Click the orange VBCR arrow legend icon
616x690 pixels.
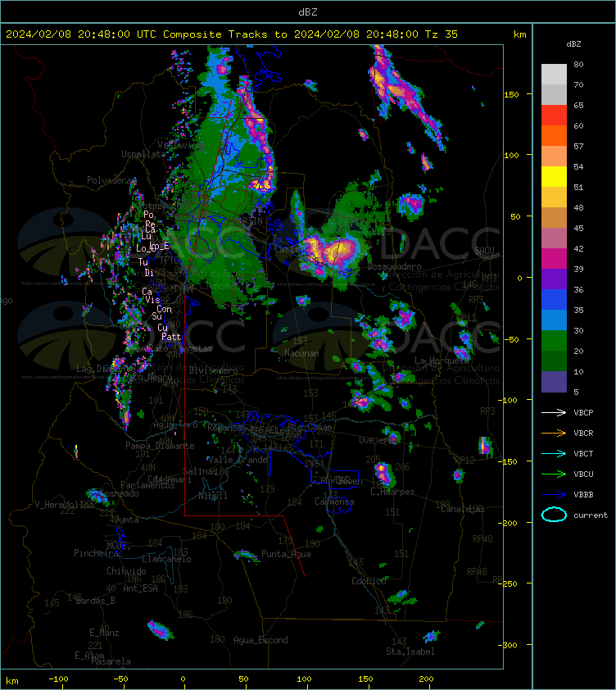tap(554, 433)
